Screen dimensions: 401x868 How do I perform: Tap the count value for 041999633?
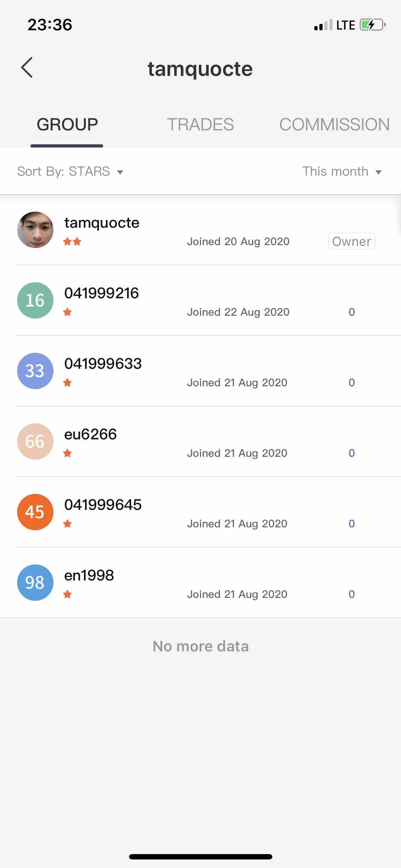click(x=351, y=383)
